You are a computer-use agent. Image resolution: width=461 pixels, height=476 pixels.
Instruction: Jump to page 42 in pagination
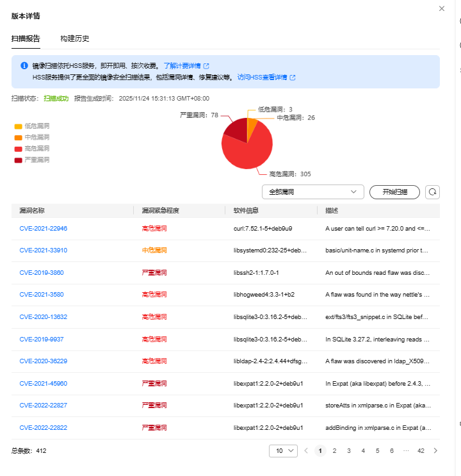[421, 450]
